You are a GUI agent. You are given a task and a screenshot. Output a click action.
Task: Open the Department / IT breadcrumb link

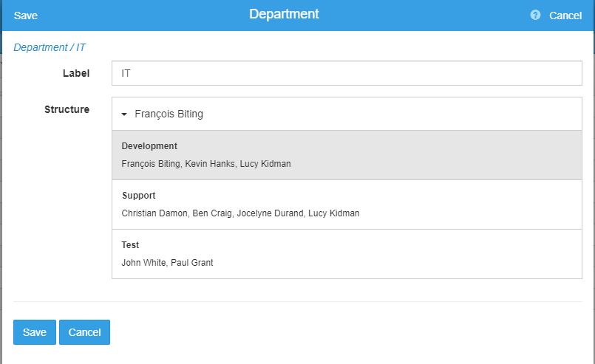[x=50, y=47]
